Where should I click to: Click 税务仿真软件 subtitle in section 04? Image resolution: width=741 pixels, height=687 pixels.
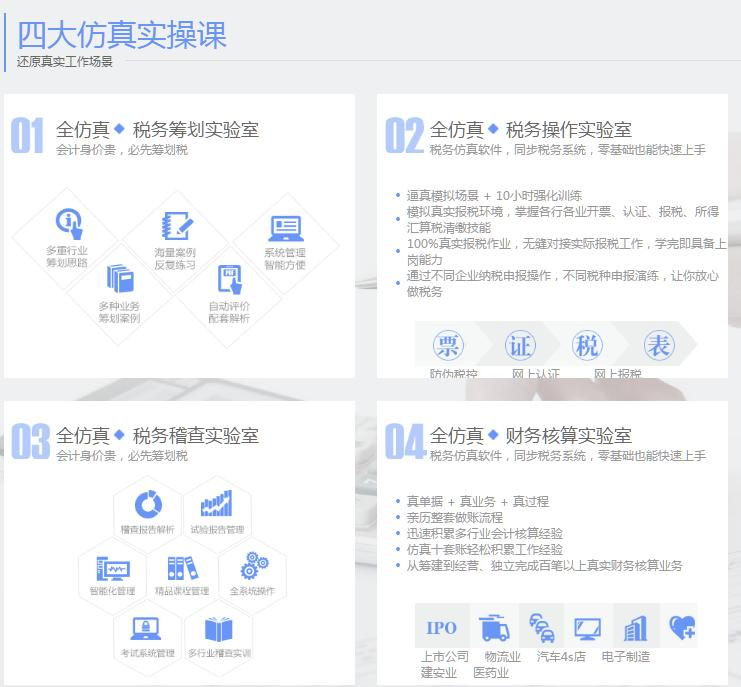(568, 456)
